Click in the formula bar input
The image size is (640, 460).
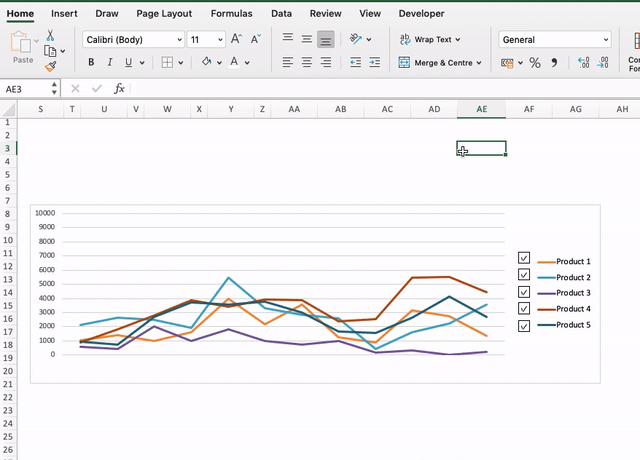384,89
